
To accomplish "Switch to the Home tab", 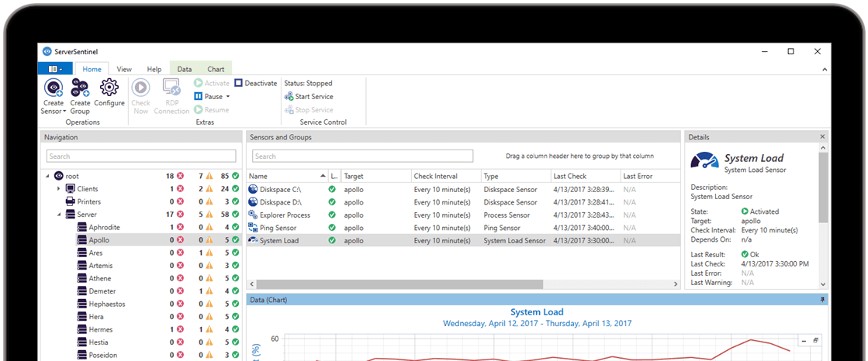I will [x=92, y=69].
